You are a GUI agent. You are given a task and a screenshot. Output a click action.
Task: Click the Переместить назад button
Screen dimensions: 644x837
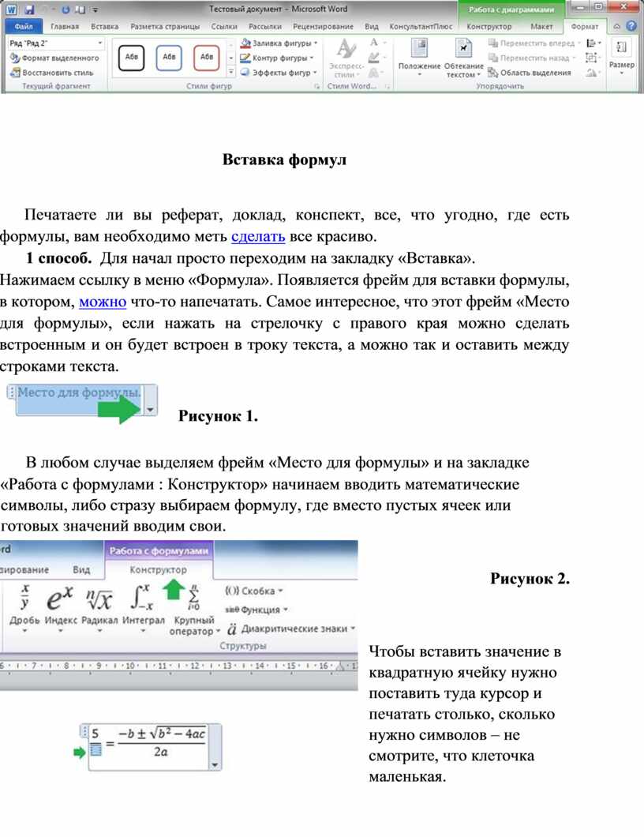(532, 58)
